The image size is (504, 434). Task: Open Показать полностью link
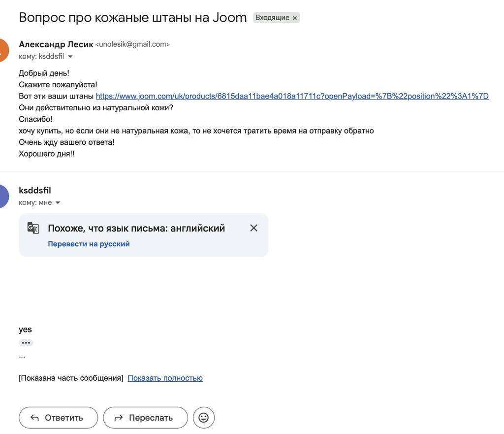[165, 378]
